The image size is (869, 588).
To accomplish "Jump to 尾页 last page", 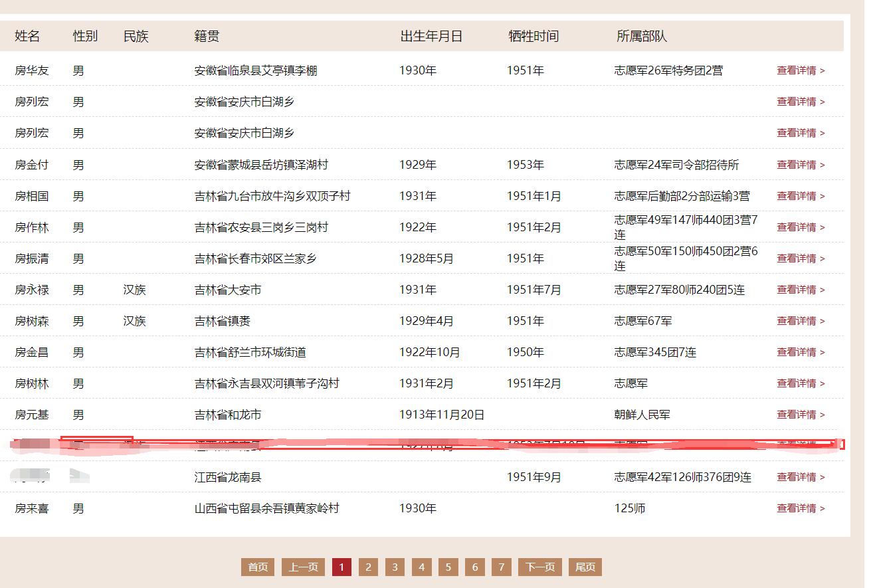I will [585, 567].
